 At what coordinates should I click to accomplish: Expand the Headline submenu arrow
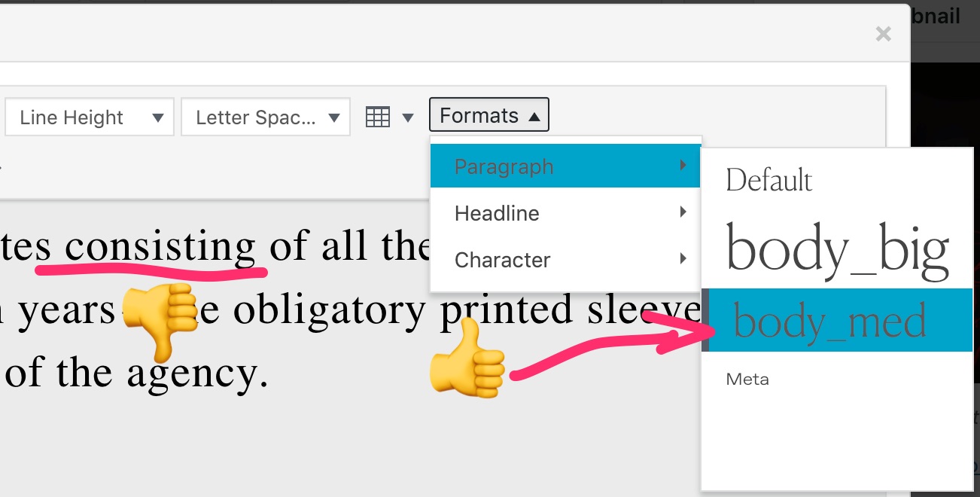click(x=683, y=212)
